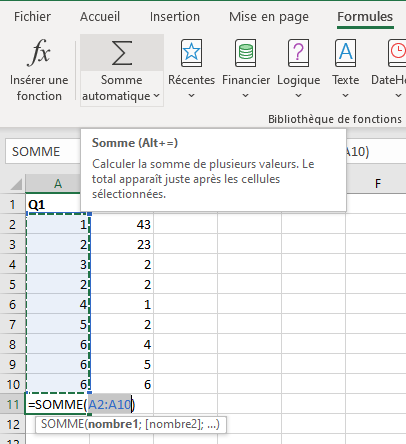Select row 3 header

coord(13,244)
